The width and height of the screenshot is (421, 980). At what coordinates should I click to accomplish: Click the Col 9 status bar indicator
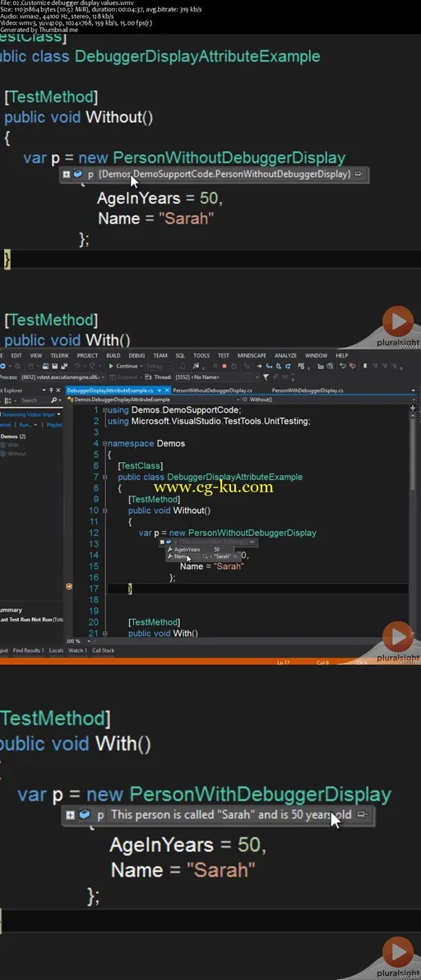[322, 662]
